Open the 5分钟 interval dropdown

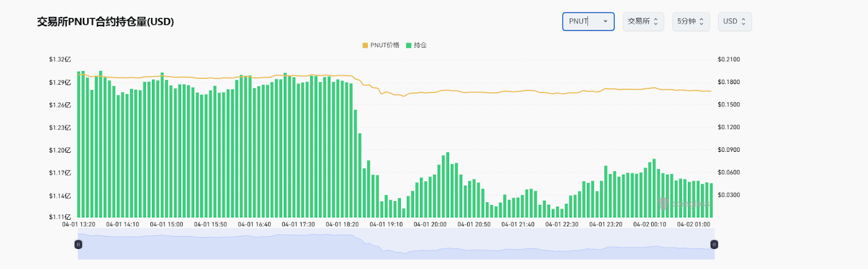pos(691,22)
